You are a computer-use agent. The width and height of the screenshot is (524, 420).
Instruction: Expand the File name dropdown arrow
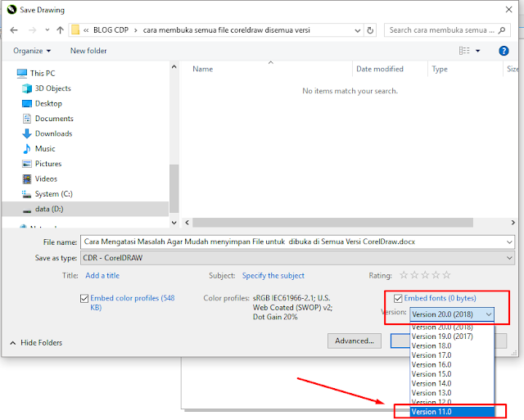click(x=509, y=242)
